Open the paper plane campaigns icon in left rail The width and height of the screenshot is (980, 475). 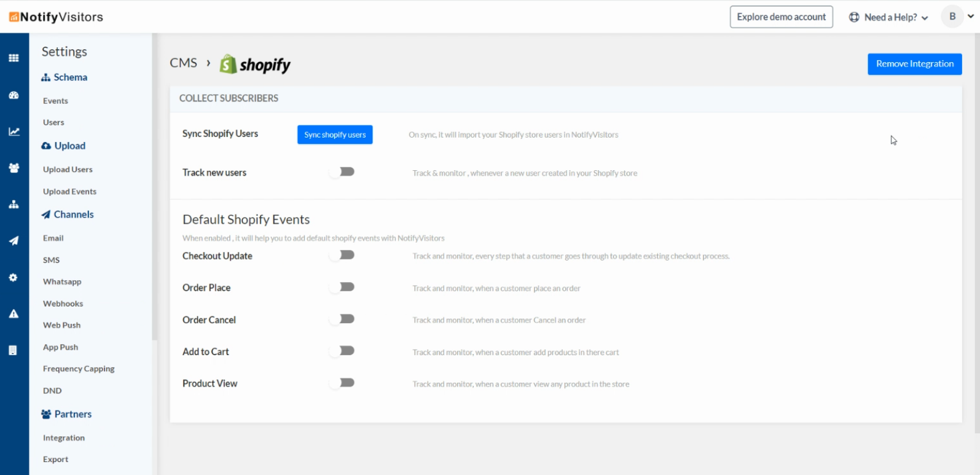point(14,241)
